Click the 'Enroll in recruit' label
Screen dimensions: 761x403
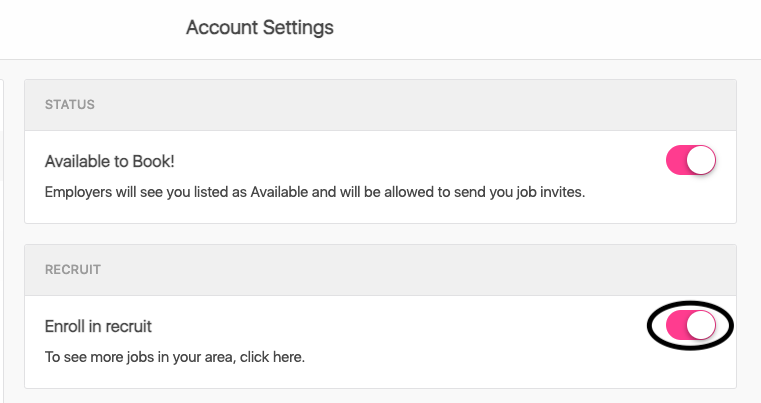click(x=98, y=326)
